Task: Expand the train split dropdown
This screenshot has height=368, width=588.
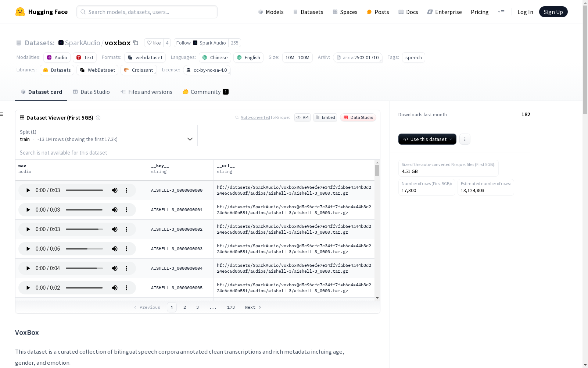Action: (x=106, y=135)
